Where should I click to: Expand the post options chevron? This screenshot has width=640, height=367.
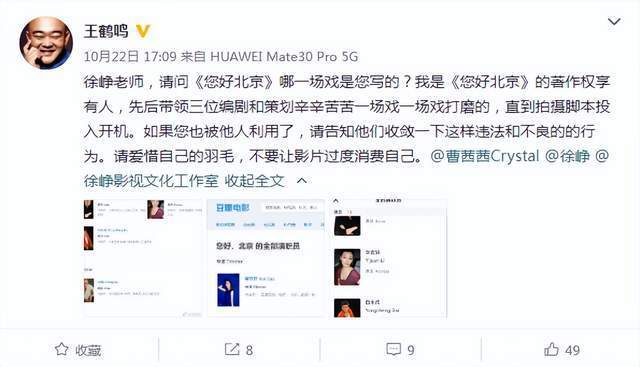coord(614,21)
